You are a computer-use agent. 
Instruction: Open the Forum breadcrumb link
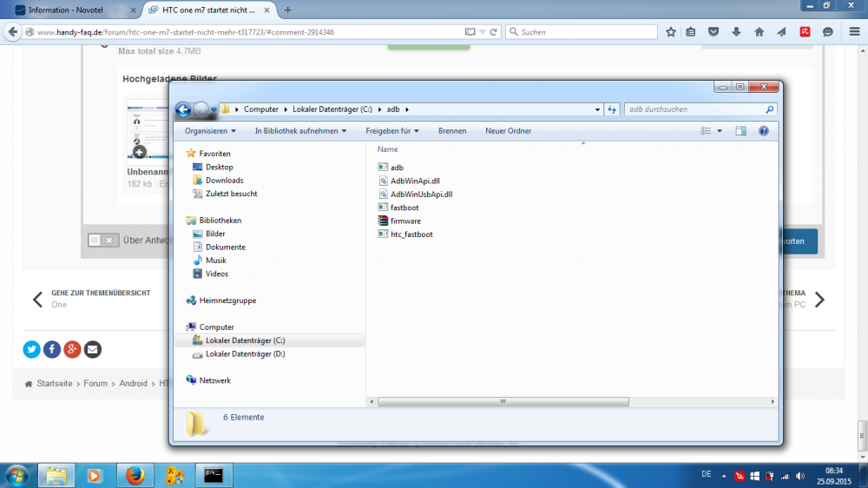[x=95, y=383]
